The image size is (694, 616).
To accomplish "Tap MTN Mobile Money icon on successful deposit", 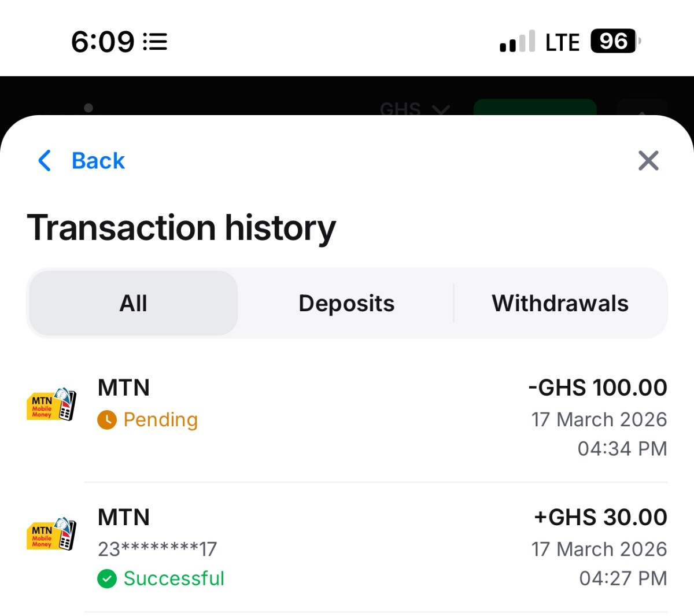I will (51, 534).
